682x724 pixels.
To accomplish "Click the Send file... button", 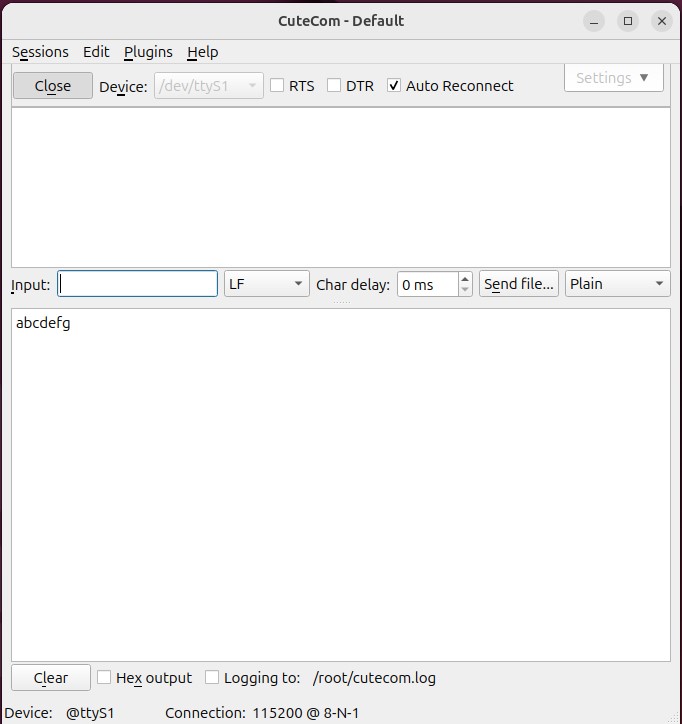I will click(519, 284).
